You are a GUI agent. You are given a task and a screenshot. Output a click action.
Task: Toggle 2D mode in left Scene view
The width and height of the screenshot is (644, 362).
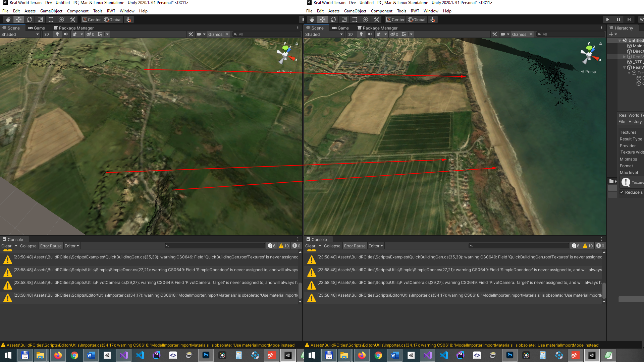tap(47, 34)
